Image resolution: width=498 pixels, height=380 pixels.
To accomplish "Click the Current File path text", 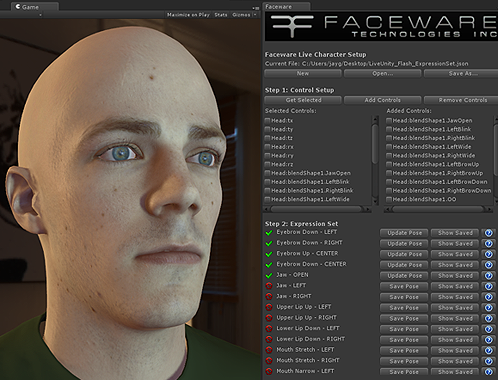I will pos(366,64).
